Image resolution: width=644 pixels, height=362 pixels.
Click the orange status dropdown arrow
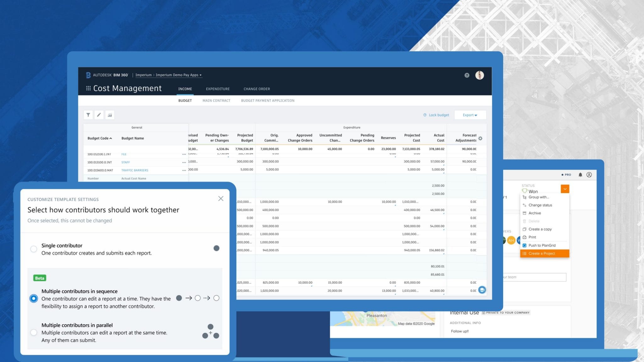(565, 189)
